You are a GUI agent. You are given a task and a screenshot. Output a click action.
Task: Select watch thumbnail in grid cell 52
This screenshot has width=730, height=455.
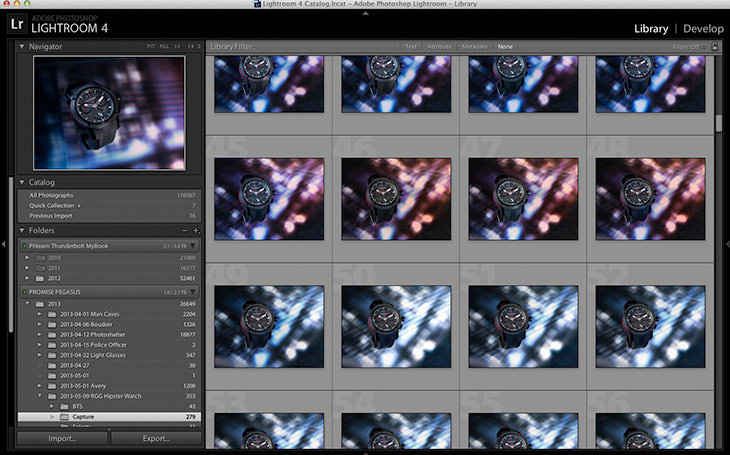point(650,326)
